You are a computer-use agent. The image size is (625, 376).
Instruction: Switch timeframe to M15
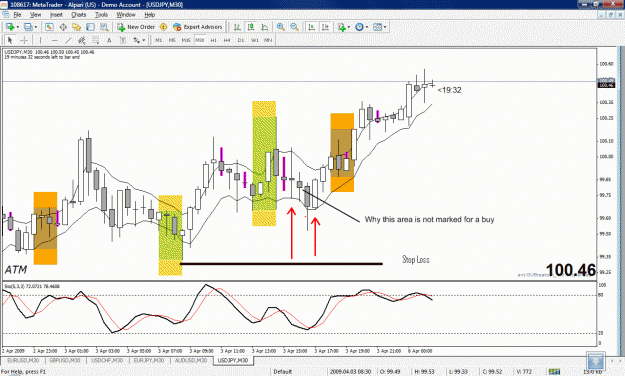click(x=186, y=40)
